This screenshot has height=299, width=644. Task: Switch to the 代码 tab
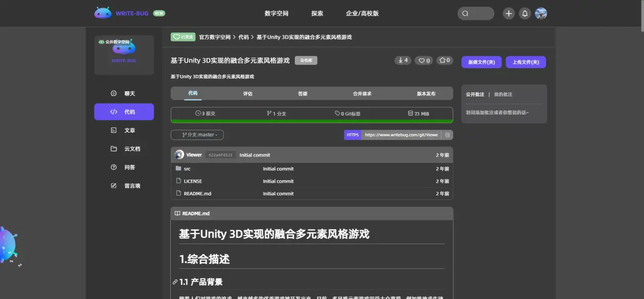[192, 93]
